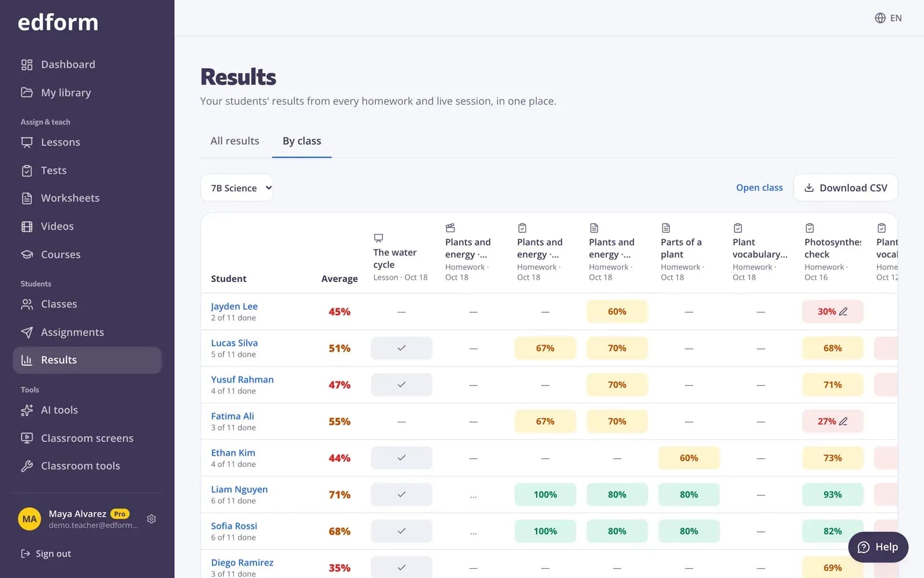924x578 pixels.
Task: Open Classroom screens
Action: (x=87, y=438)
